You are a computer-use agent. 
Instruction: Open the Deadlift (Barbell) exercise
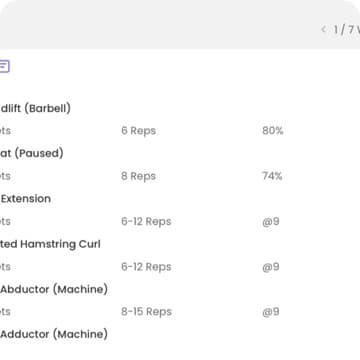point(35,108)
